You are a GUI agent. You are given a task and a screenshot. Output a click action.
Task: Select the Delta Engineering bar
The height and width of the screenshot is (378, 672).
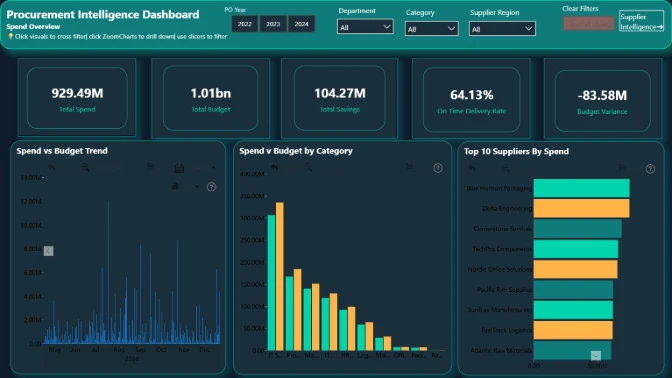pos(581,208)
